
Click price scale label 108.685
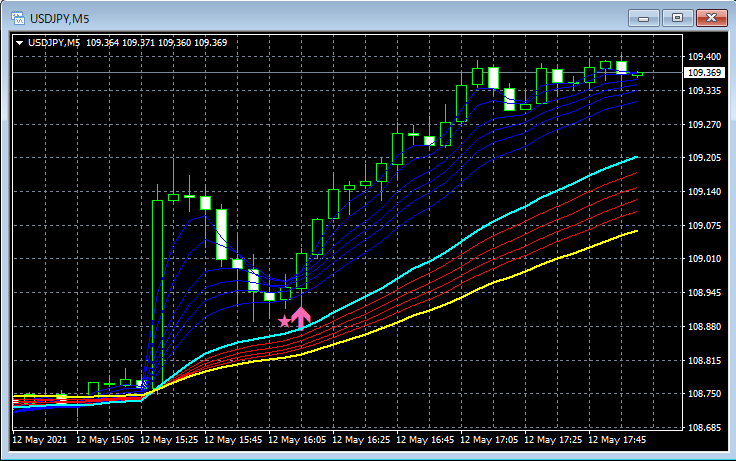[704, 427]
